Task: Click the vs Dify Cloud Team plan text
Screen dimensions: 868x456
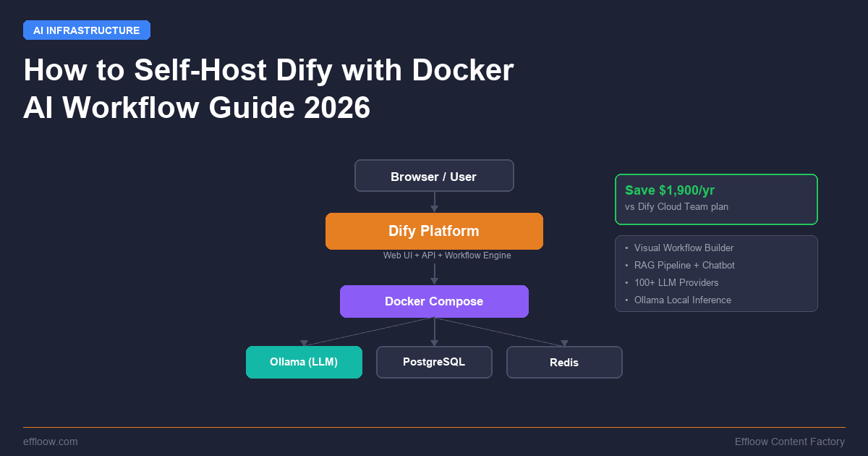Action: tap(677, 206)
